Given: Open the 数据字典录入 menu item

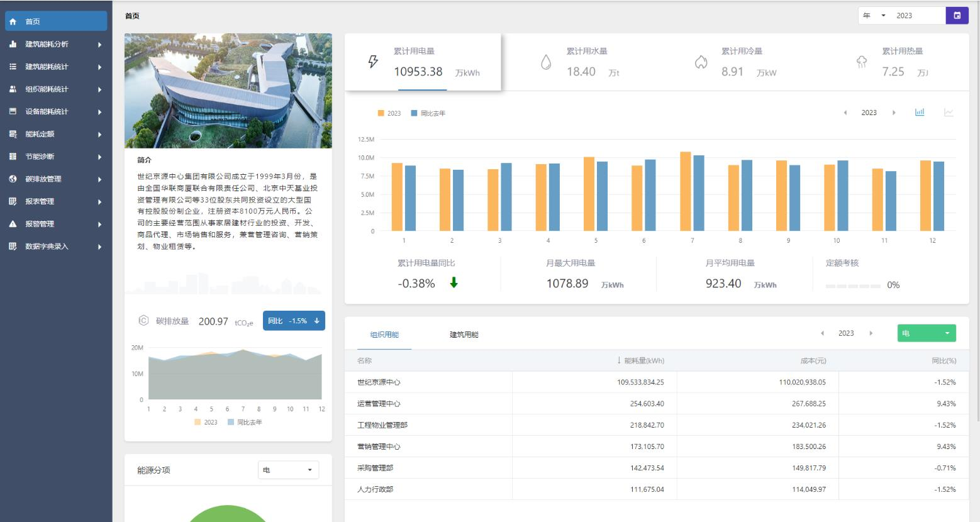Looking at the screenshot, I should point(56,247).
